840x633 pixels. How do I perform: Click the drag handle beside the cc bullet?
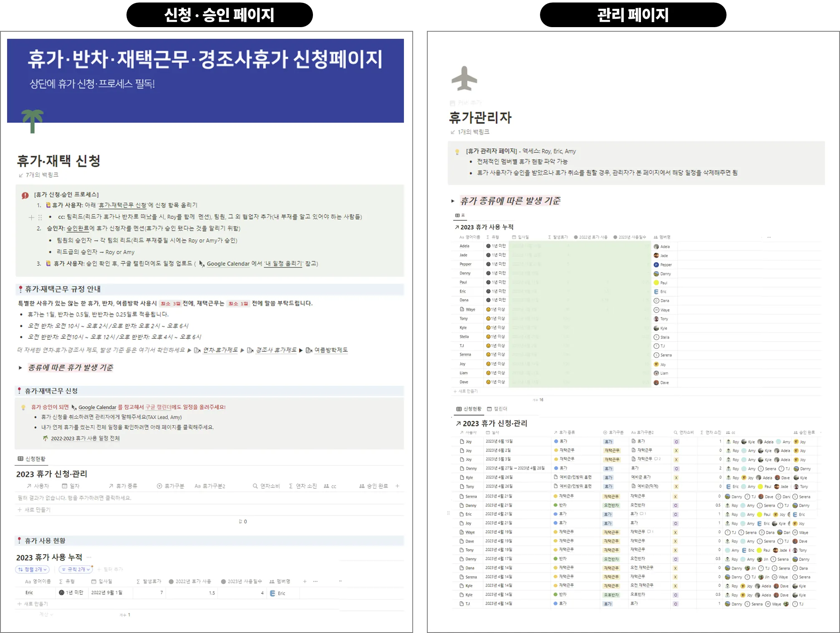click(x=40, y=217)
